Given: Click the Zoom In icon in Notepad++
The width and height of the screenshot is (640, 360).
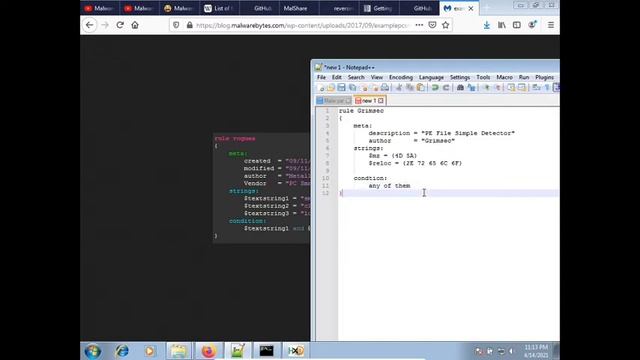Looking at the screenshot, I should pyautogui.click(x=486, y=87).
